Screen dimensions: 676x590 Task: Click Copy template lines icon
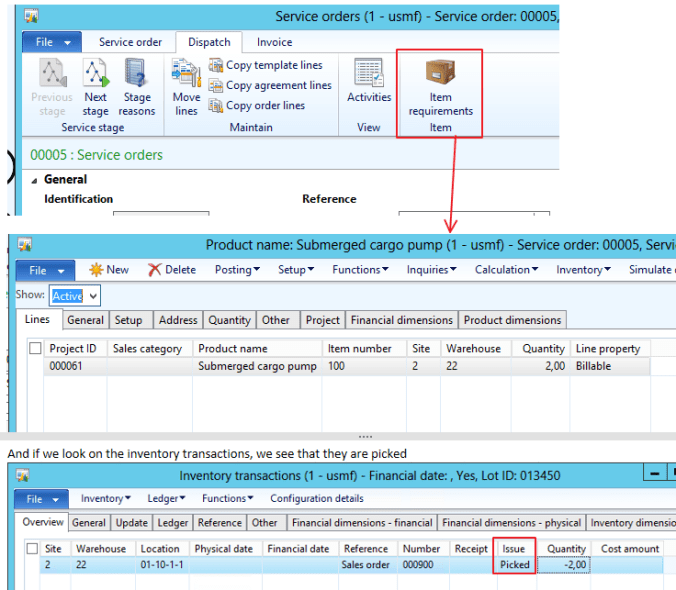(x=216, y=66)
